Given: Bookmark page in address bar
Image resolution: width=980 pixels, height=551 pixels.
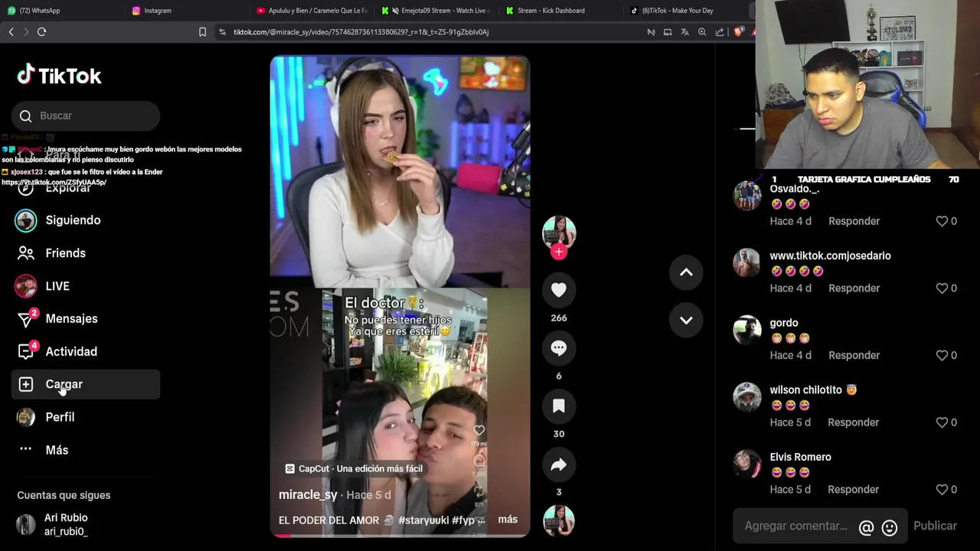Looking at the screenshot, I should (202, 32).
